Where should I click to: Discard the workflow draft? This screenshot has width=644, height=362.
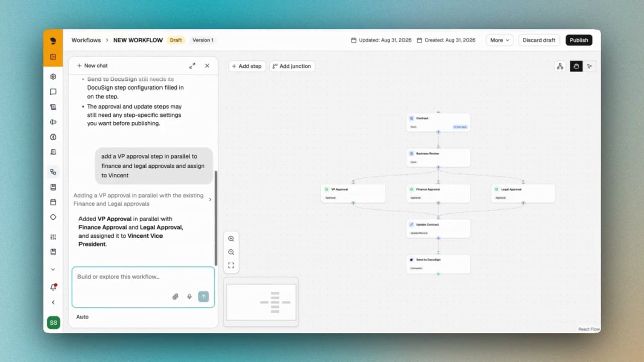click(539, 40)
